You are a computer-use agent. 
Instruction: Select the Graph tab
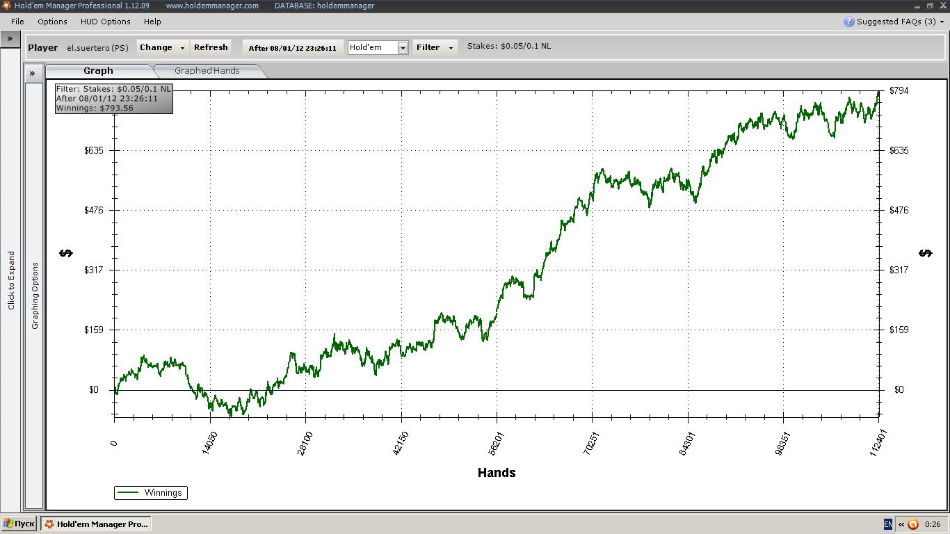tap(98, 71)
